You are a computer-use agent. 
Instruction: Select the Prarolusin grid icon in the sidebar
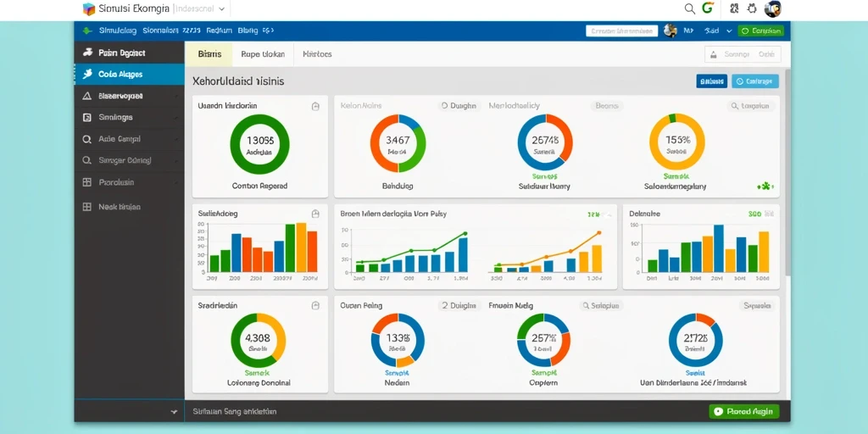pos(87,182)
